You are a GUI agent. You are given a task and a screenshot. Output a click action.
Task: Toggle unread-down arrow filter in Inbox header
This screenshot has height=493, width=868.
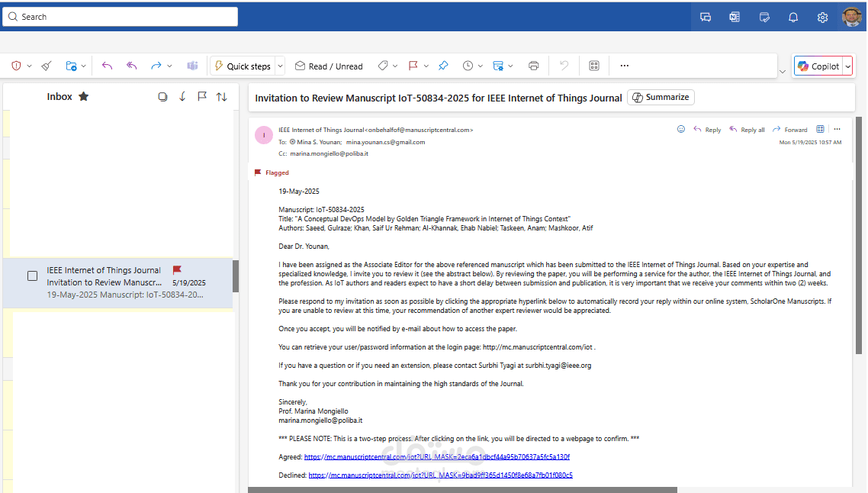(x=182, y=96)
